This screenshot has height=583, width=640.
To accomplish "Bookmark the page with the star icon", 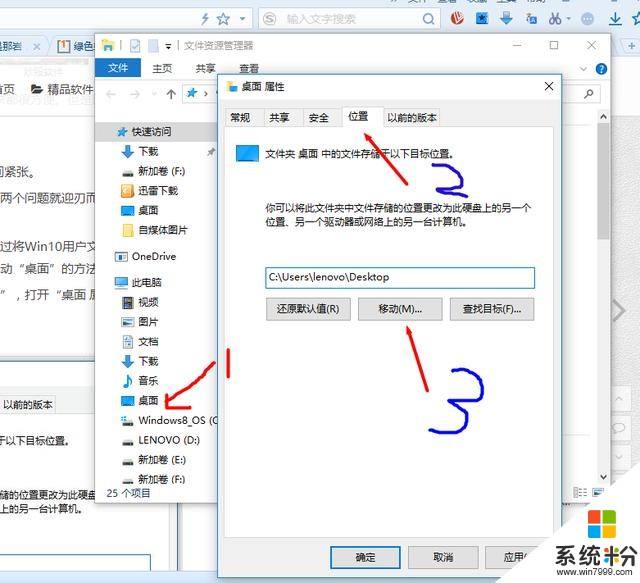I will [223, 19].
